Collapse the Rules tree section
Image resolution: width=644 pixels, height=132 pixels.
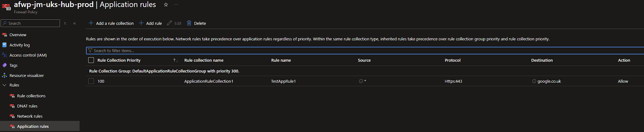click(4, 85)
